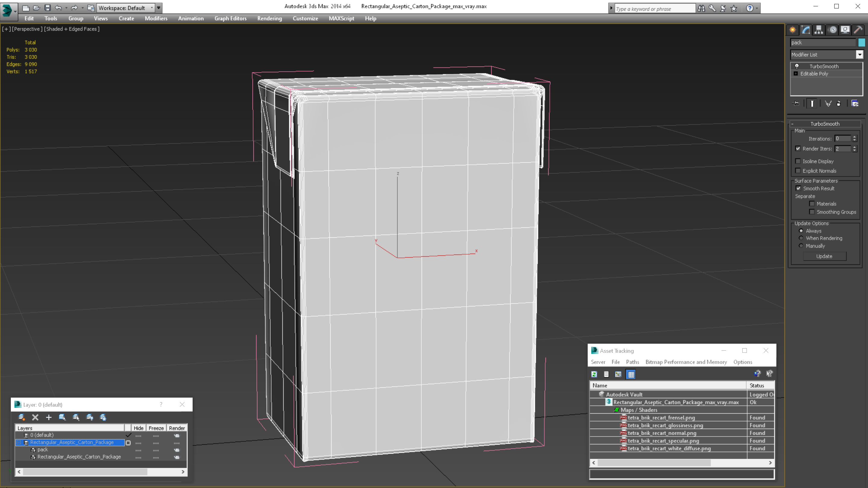Open the Workspace Default dropdown
The width and height of the screenshot is (868, 488).
(152, 8)
